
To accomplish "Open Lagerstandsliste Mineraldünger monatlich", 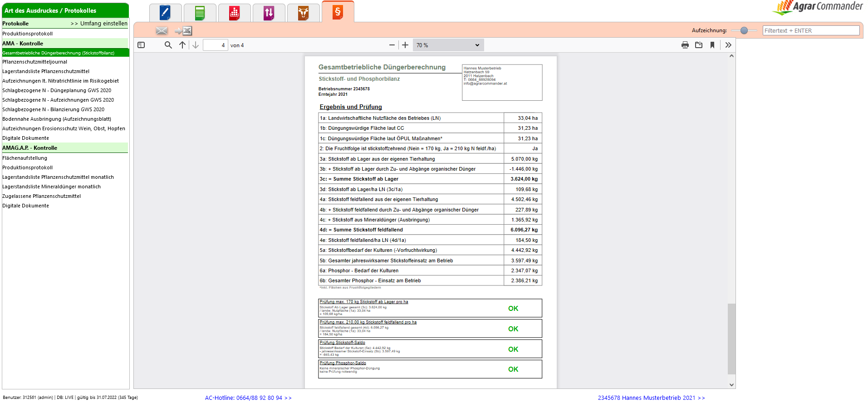I will tap(51, 187).
